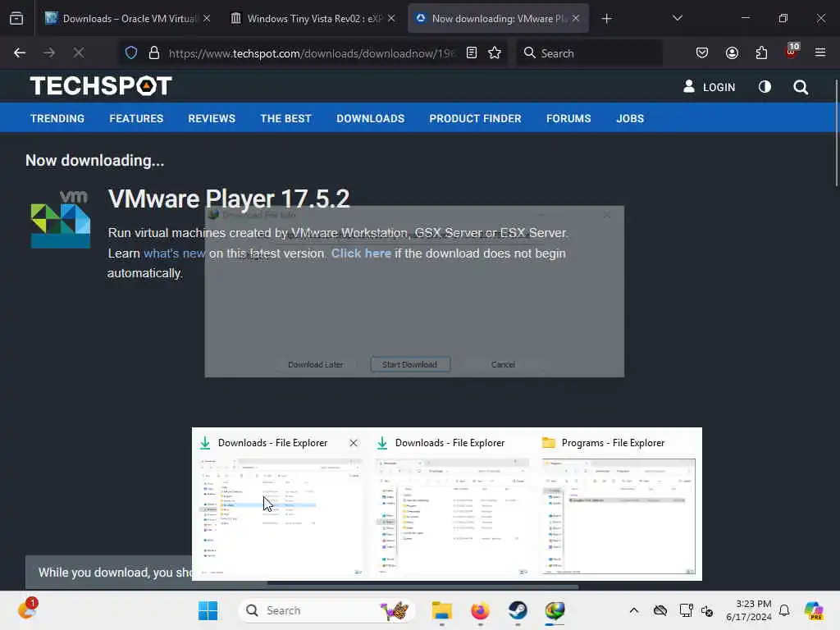Go back to previous page
Viewport: 840px width, 630px height.
20,53
